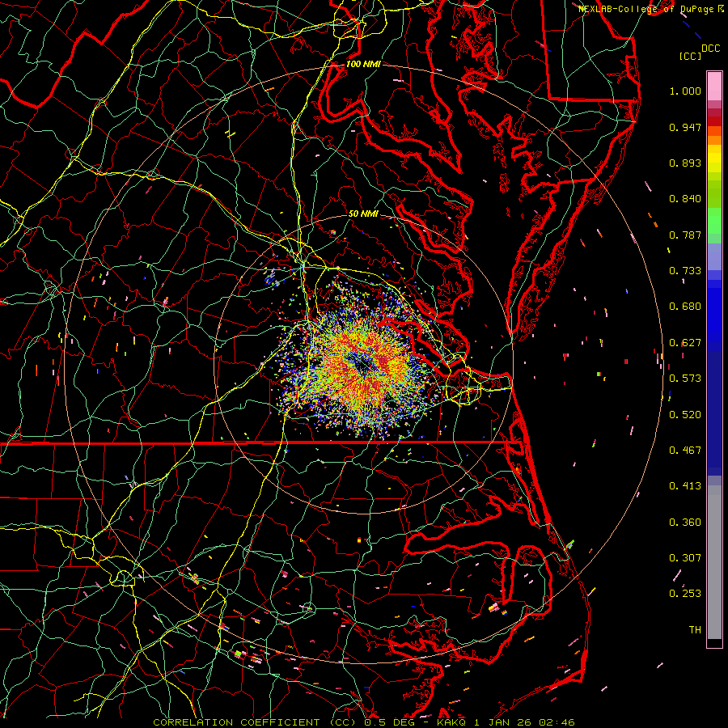
Task: Select the 0.573 scale value
Action: point(685,379)
